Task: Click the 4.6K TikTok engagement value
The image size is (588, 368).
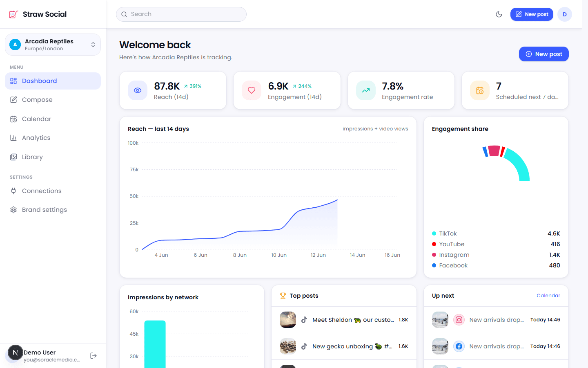Action: point(554,233)
